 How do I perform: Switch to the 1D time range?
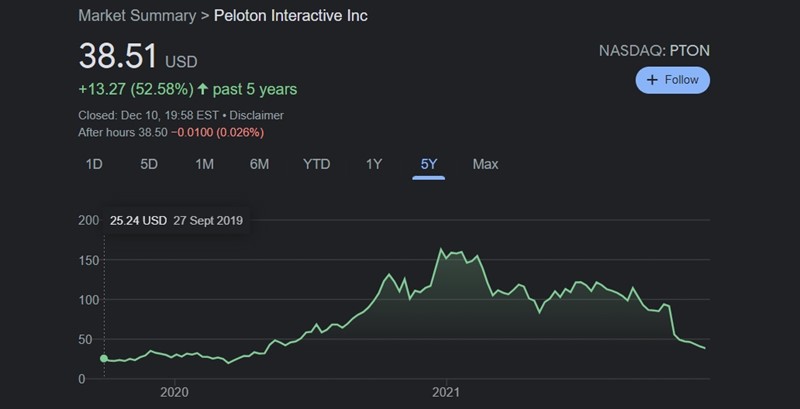[x=94, y=164]
